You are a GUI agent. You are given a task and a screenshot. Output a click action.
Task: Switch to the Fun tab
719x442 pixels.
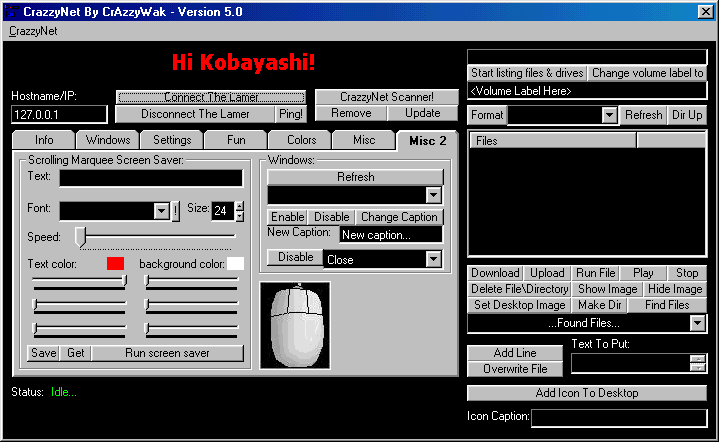(235, 140)
